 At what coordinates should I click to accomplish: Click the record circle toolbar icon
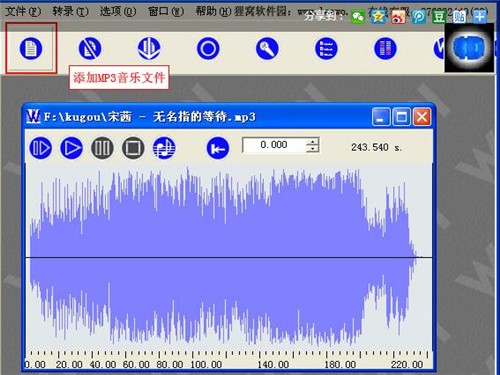pos(208,48)
